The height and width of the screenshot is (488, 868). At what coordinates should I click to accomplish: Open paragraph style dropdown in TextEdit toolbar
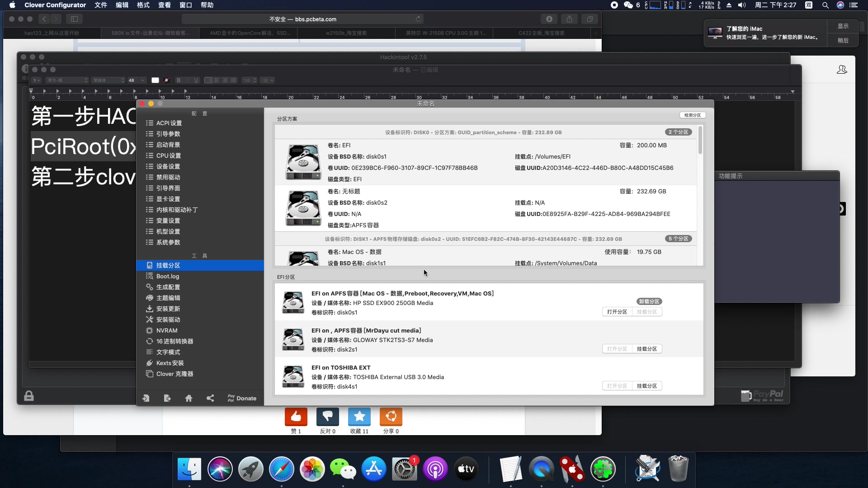36,80
